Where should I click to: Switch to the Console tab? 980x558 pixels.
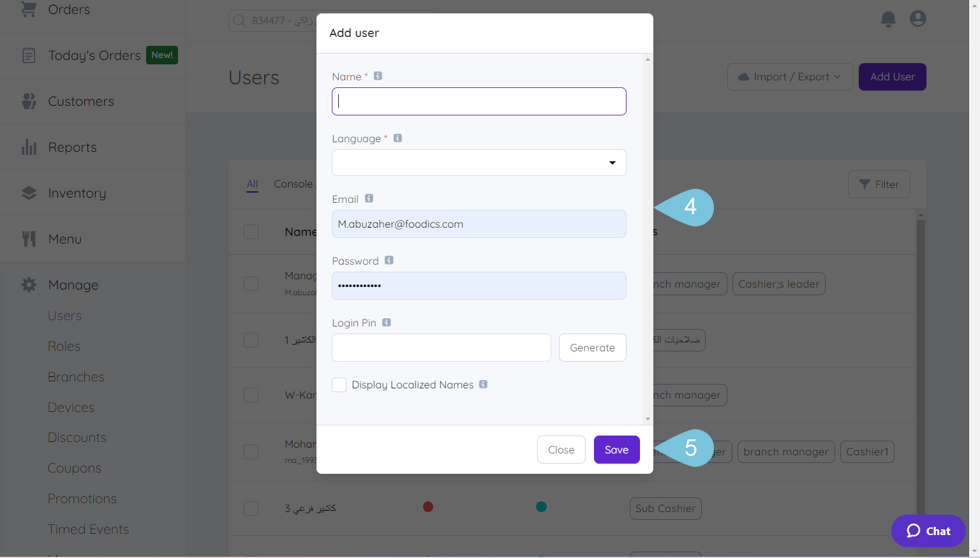293,184
